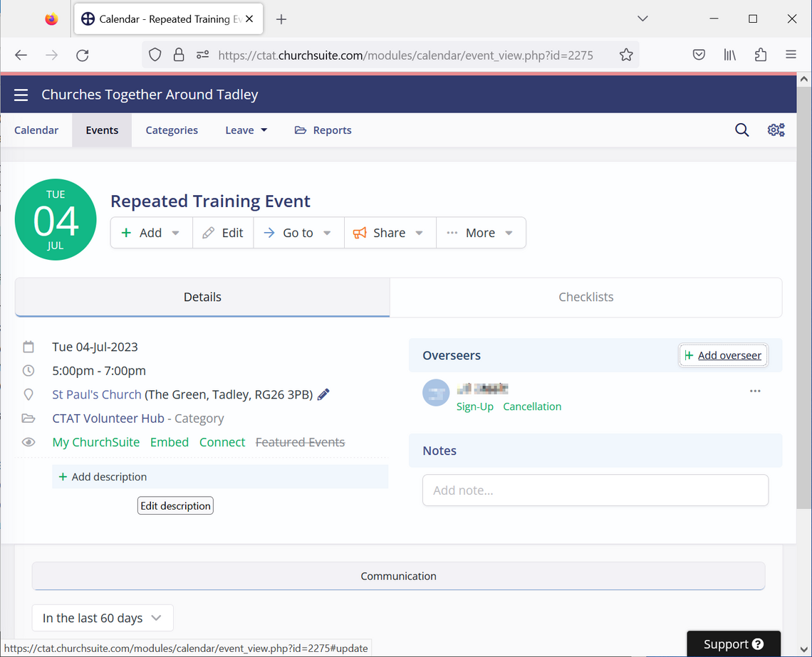Go back to previous page
The image size is (812, 657).
(21, 55)
